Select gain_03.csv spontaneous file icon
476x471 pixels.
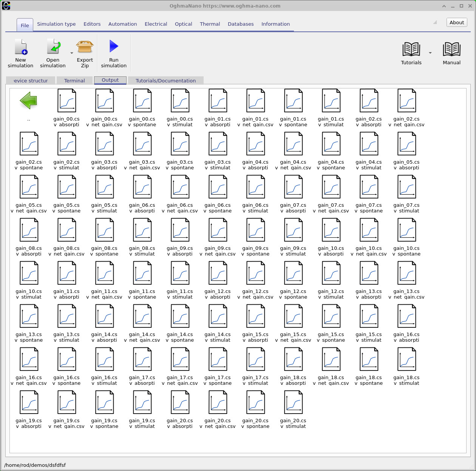(x=180, y=144)
